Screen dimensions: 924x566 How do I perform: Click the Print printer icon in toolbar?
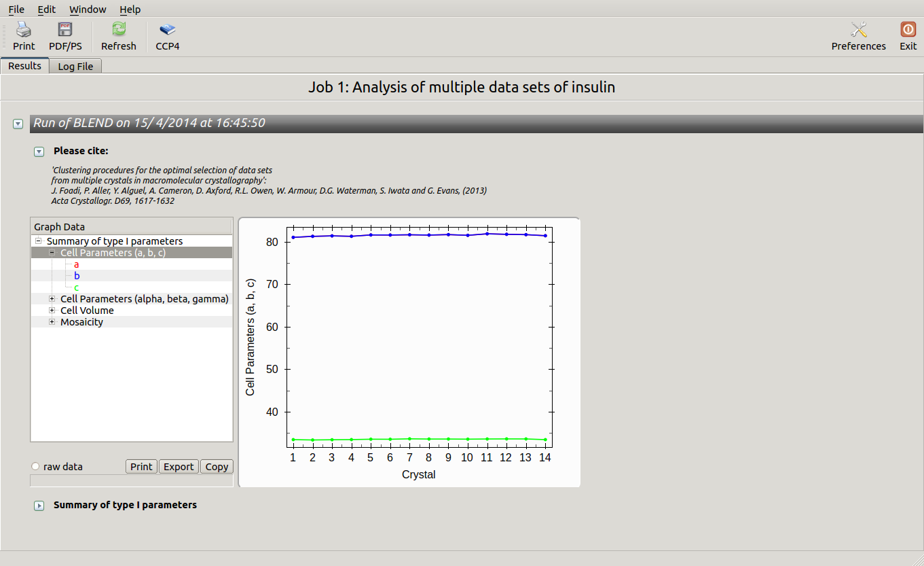pos(24,30)
